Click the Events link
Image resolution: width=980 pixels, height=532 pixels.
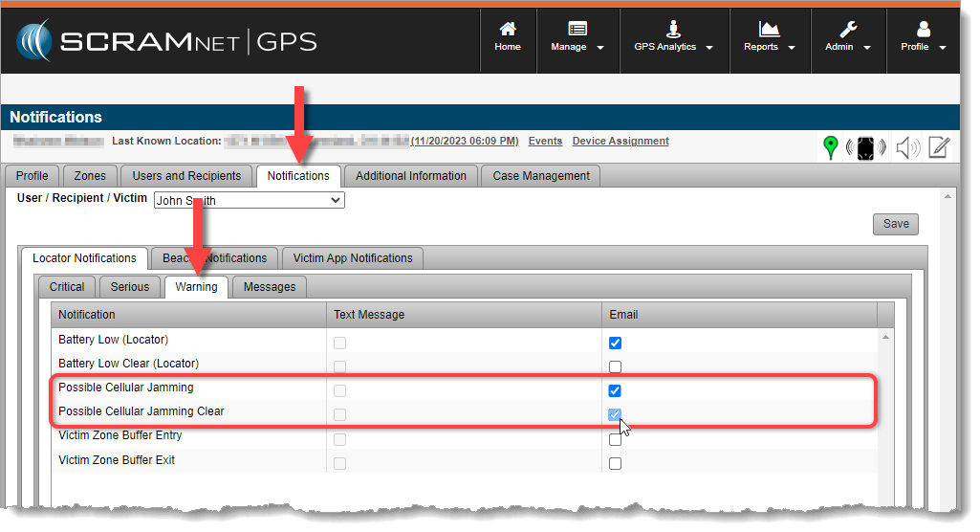point(545,142)
